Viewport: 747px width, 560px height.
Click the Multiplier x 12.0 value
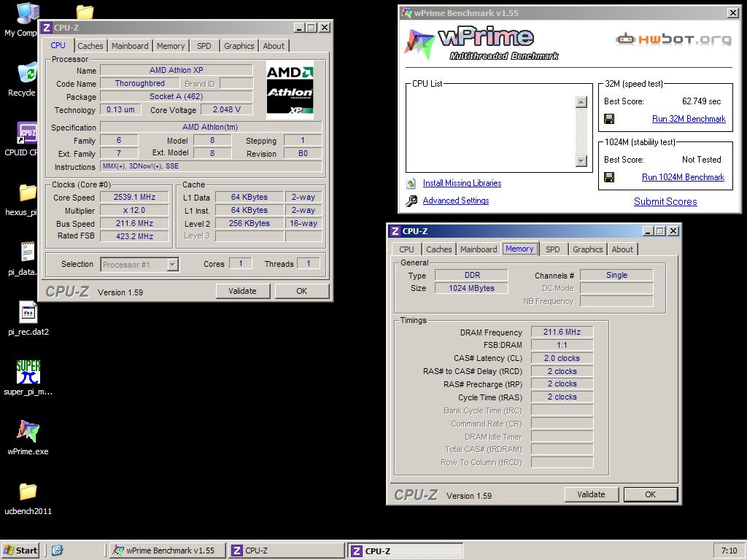[x=134, y=210]
